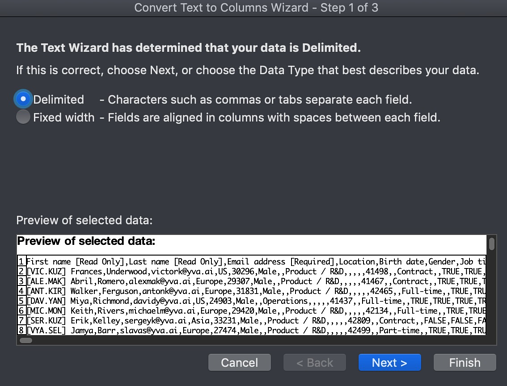The height and width of the screenshot is (386, 507).
Task: Click the horizontal scrollbar thumb below preview
Action: (x=26, y=340)
